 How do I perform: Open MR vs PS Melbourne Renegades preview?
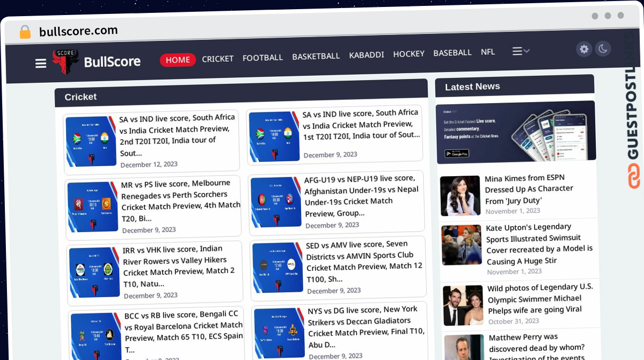181,201
